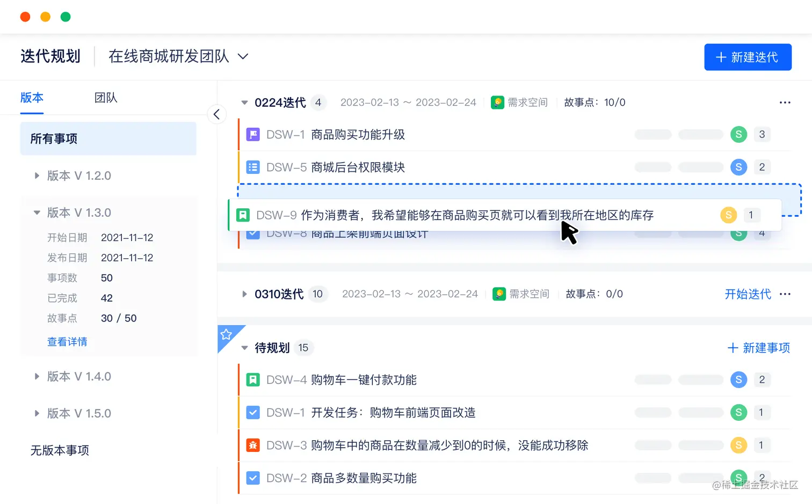Expand 版本 V 1.2.0 in the sidebar
812x504 pixels.
point(37,176)
